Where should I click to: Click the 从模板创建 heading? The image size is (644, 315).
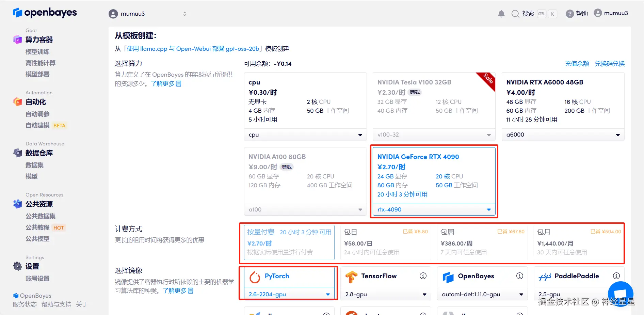[135, 36]
